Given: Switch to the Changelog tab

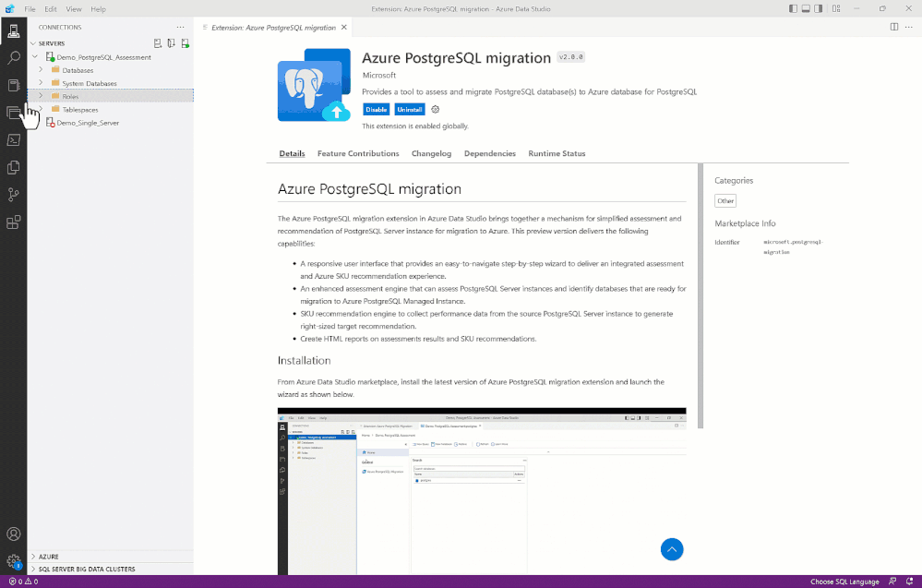Looking at the screenshot, I should click(x=431, y=153).
